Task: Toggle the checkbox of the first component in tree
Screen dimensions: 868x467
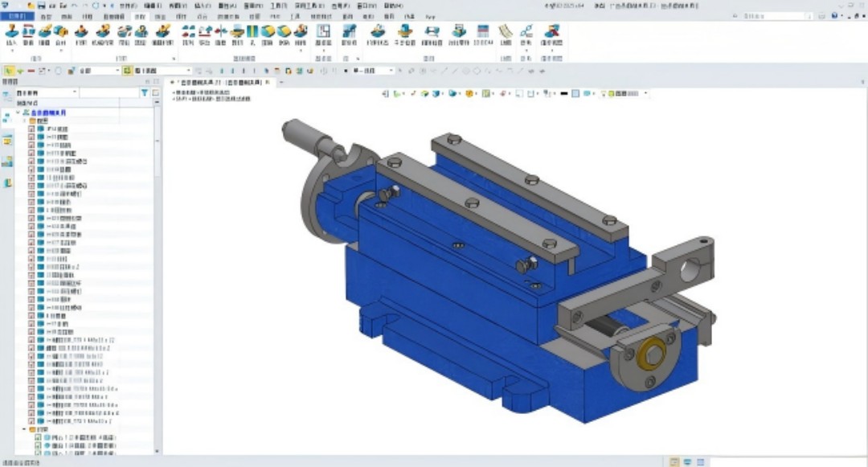Action: [31, 129]
